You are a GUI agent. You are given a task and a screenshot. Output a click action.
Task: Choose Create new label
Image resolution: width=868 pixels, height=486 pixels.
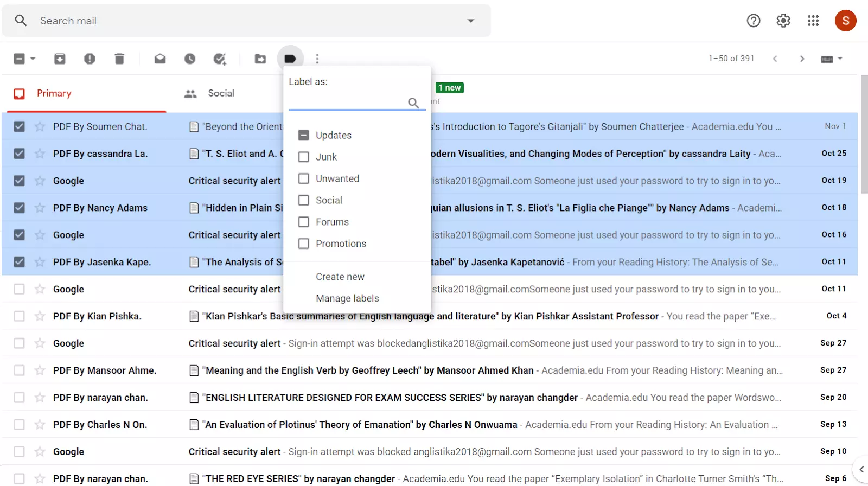(340, 277)
